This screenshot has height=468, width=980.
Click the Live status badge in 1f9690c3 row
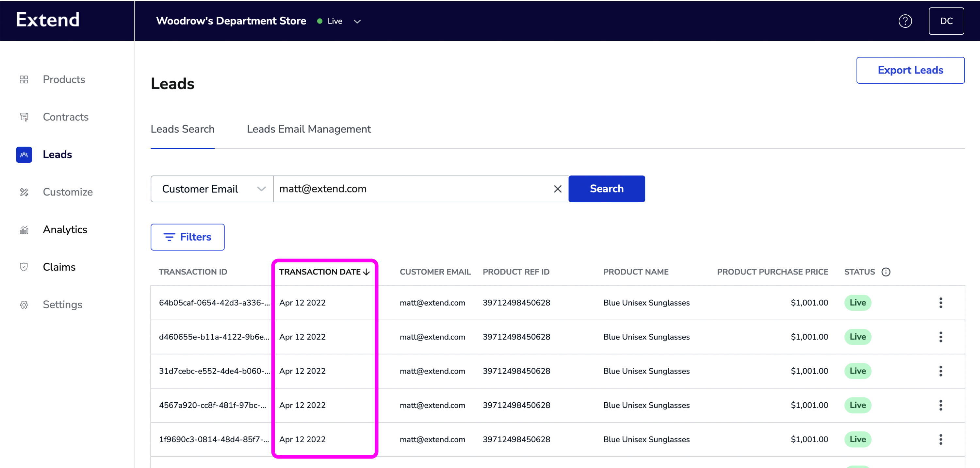click(x=857, y=440)
